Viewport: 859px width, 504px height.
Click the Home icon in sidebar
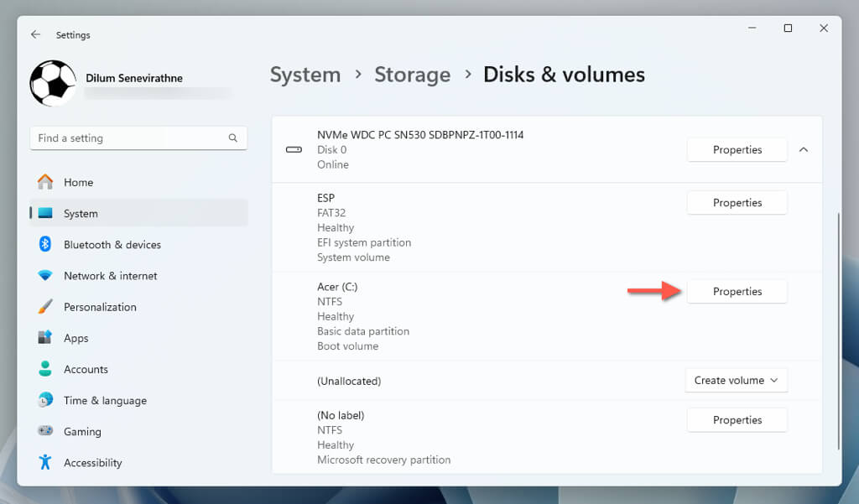(45, 182)
